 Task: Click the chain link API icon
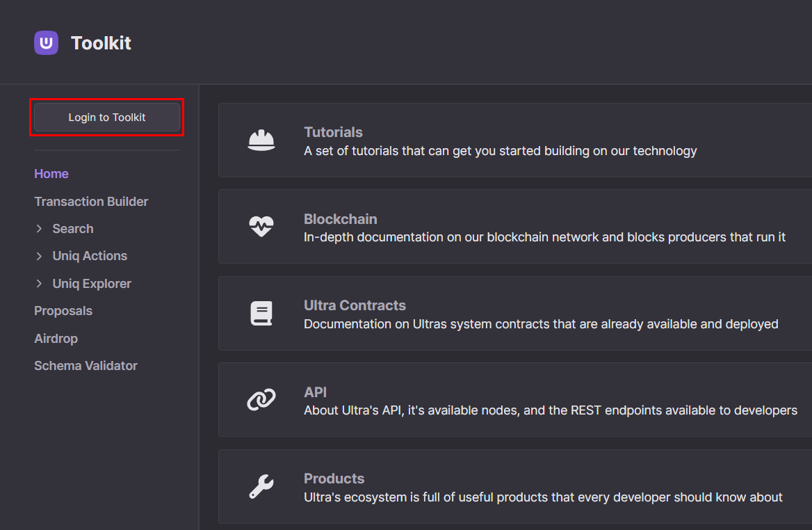261,399
